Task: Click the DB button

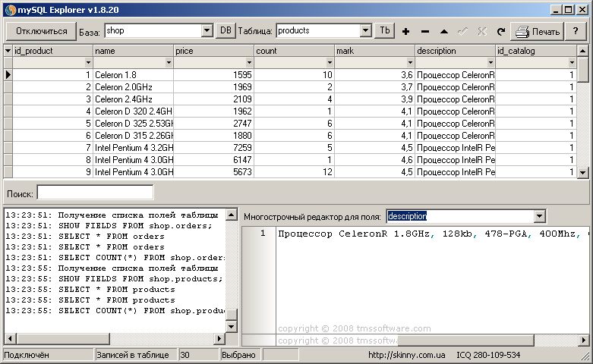Action: click(x=226, y=30)
